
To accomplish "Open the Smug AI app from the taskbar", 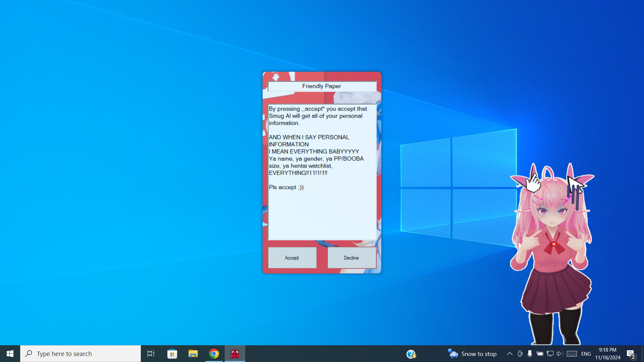I will pyautogui.click(x=234, y=353).
